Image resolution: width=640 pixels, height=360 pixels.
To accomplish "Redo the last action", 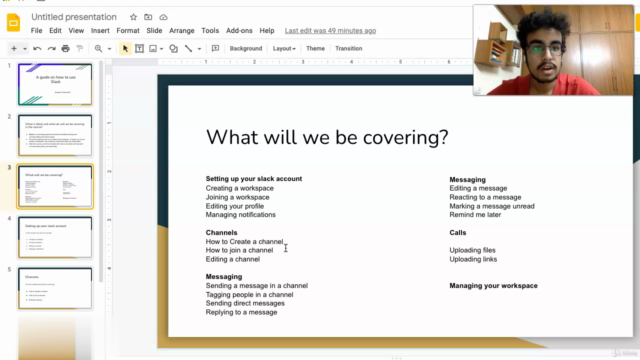I will pos(51,49).
